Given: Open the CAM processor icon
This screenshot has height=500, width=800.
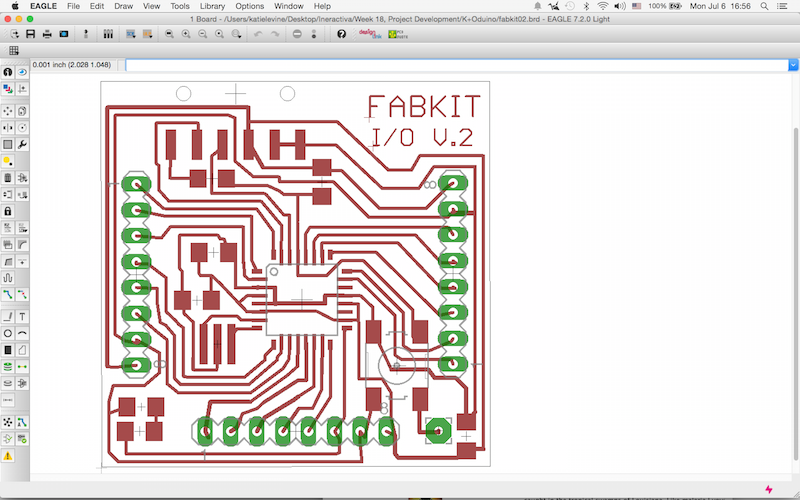Looking at the screenshot, I should tap(64, 34).
